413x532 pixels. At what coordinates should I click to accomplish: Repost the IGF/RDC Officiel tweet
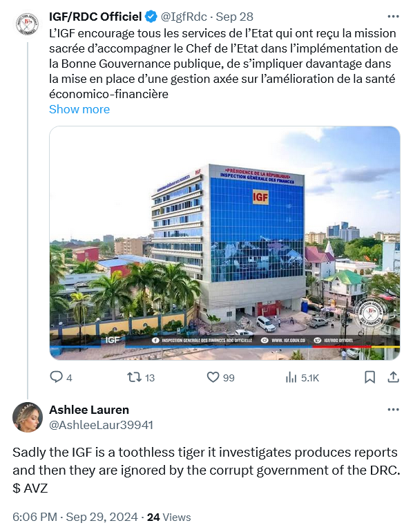pyautogui.click(x=141, y=377)
